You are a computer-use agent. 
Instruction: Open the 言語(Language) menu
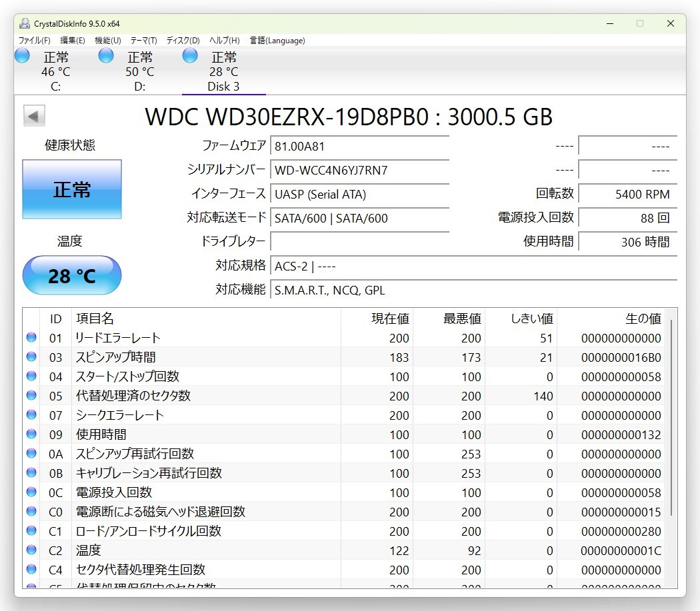[277, 41]
